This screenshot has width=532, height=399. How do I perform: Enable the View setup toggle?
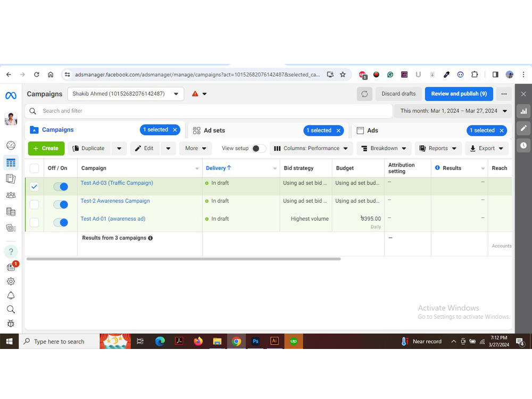(259, 148)
